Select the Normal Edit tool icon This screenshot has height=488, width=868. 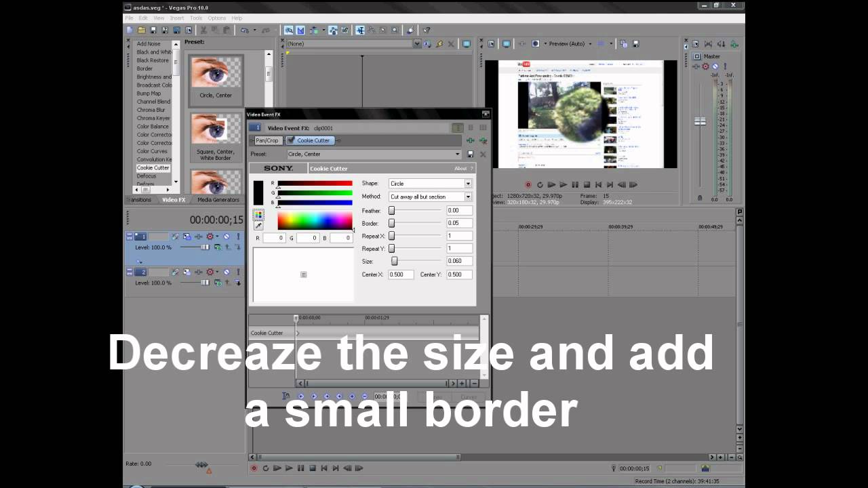[359, 30]
